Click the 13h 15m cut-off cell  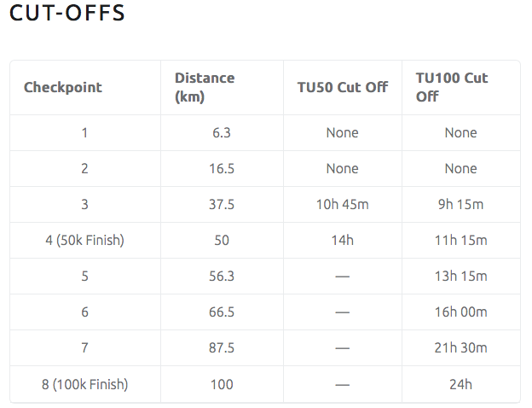(460, 277)
